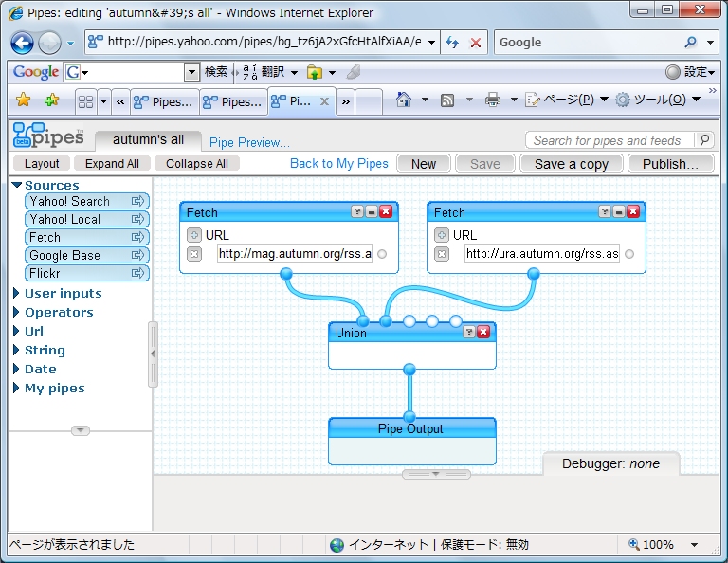Screen dimensions: 728x563
Task: Open the ツール(O) menu
Action: (658, 100)
